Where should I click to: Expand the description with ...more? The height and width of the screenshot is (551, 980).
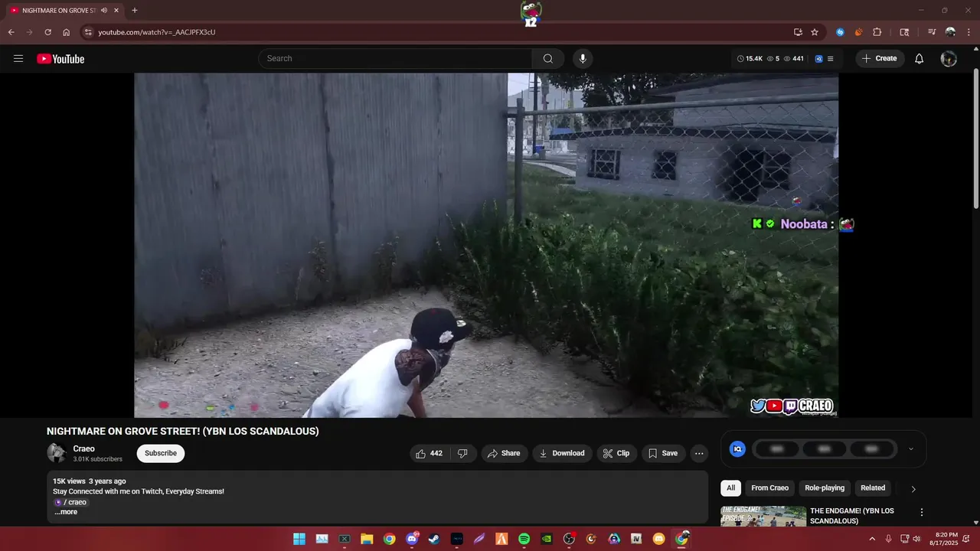(66, 512)
